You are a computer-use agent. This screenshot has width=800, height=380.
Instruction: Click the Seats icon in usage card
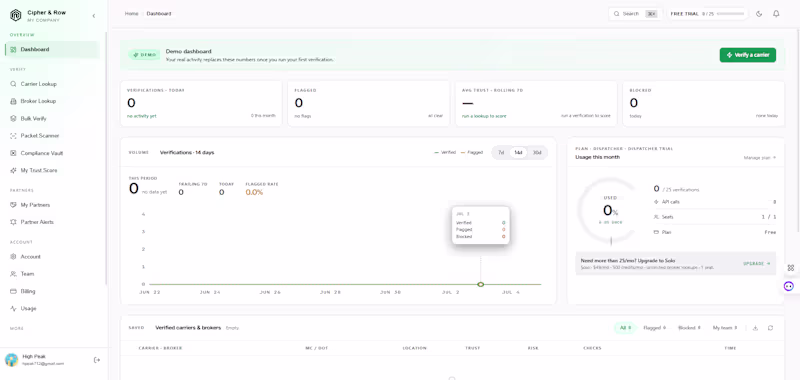(656, 217)
